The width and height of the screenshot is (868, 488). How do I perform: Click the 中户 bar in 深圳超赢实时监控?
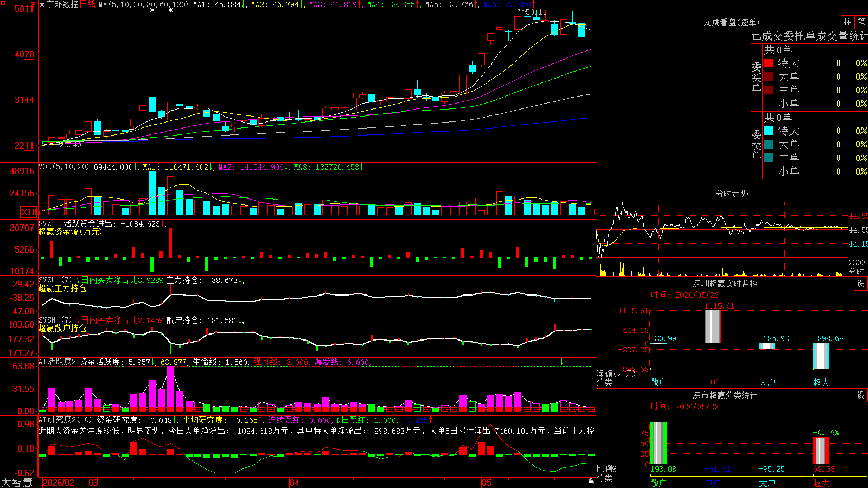pyautogui.click(x=713, y=326)
